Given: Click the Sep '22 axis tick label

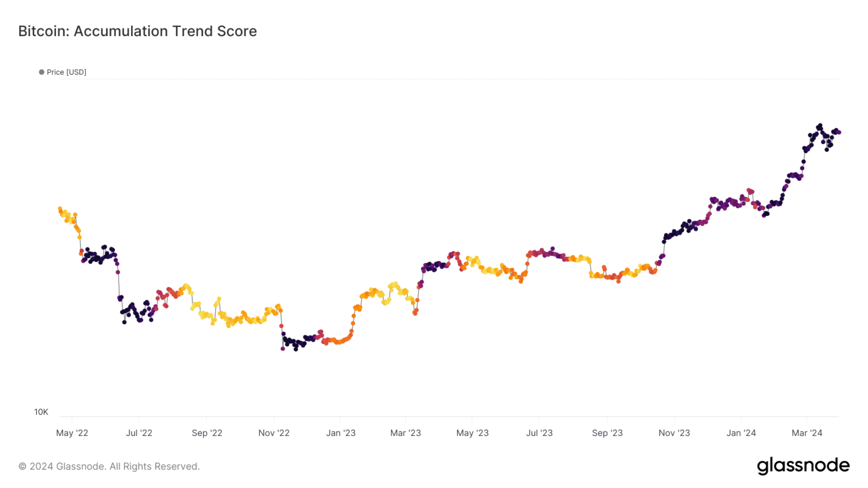Looking at the screenshot, I should (207, 433).
